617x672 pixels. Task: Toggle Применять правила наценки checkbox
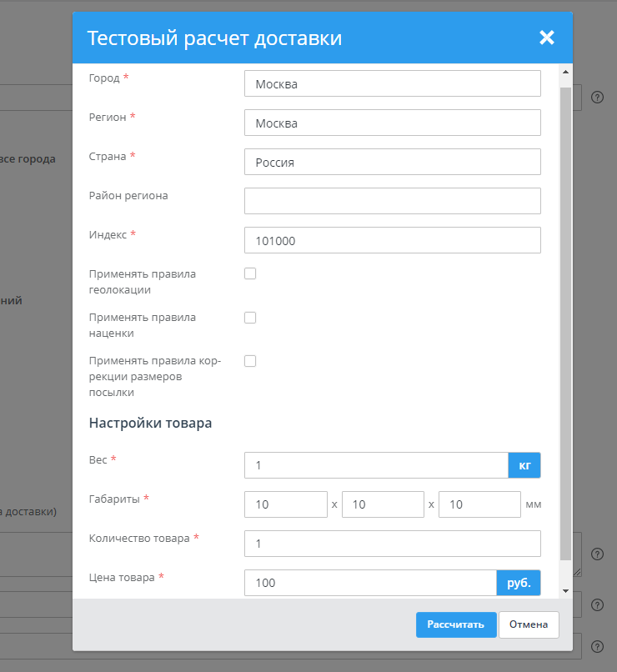[x=250, y=318]
